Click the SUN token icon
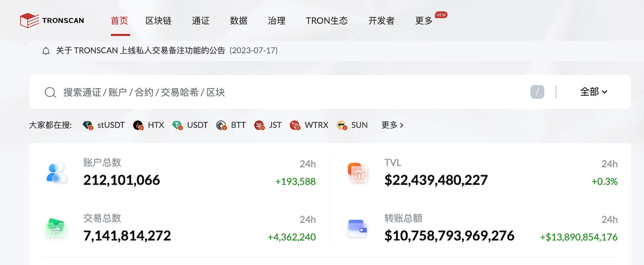Image resolution: width=644 pixels, height=265 pixels. click(342, 125)
